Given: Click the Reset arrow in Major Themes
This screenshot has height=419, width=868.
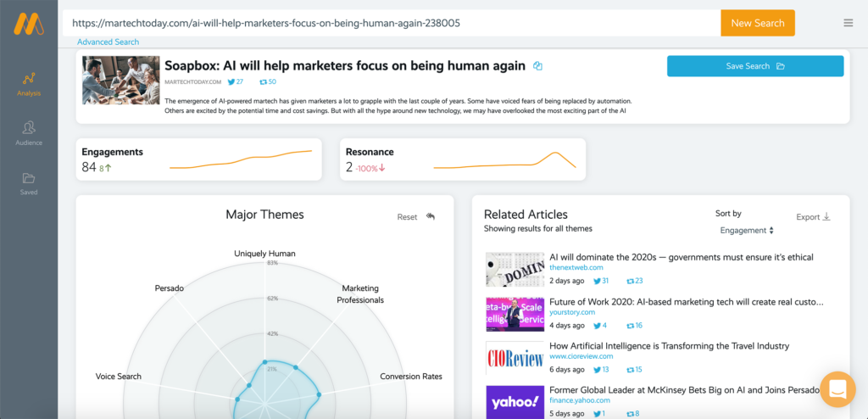Looking at the screenshot, I should (430, 216).
